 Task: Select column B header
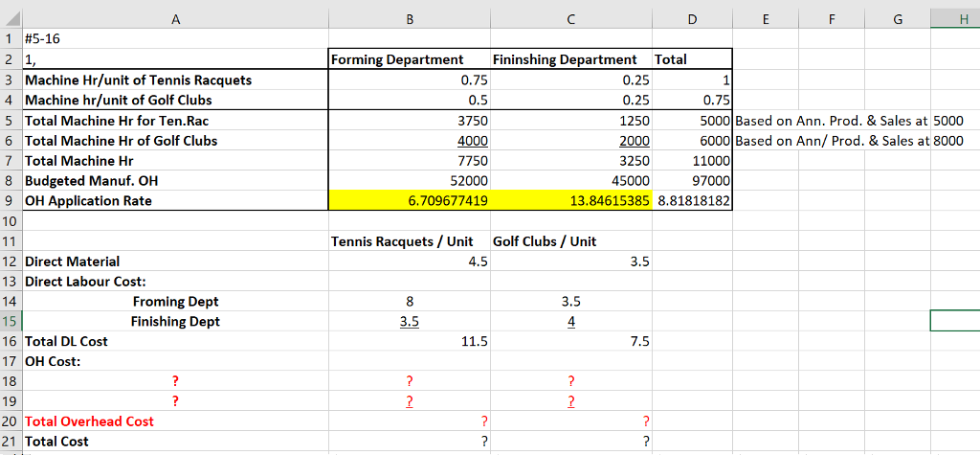click(410, 19)
